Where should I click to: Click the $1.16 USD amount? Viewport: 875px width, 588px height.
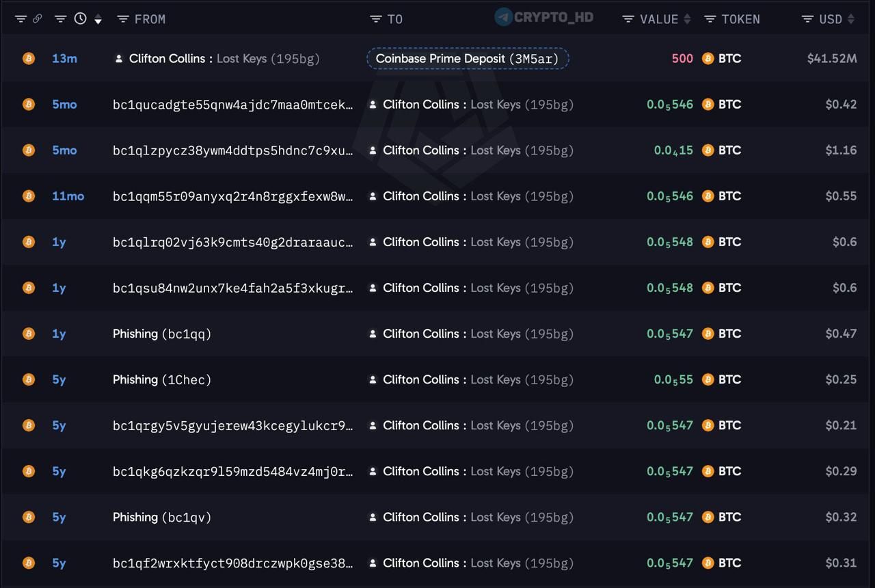pyautogui.click(x=841, y=150)
